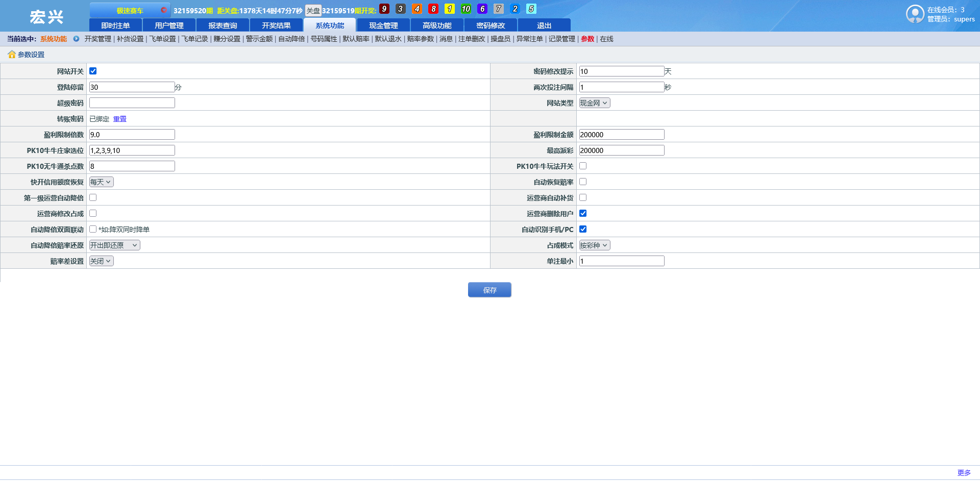Enable PK10牛牛玩法开关 checkbox
The image size is (980, 483).
[583, 166]
